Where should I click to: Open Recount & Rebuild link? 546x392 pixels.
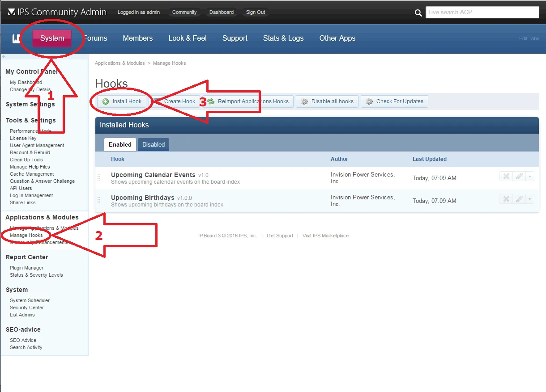[x=30, y=152]
